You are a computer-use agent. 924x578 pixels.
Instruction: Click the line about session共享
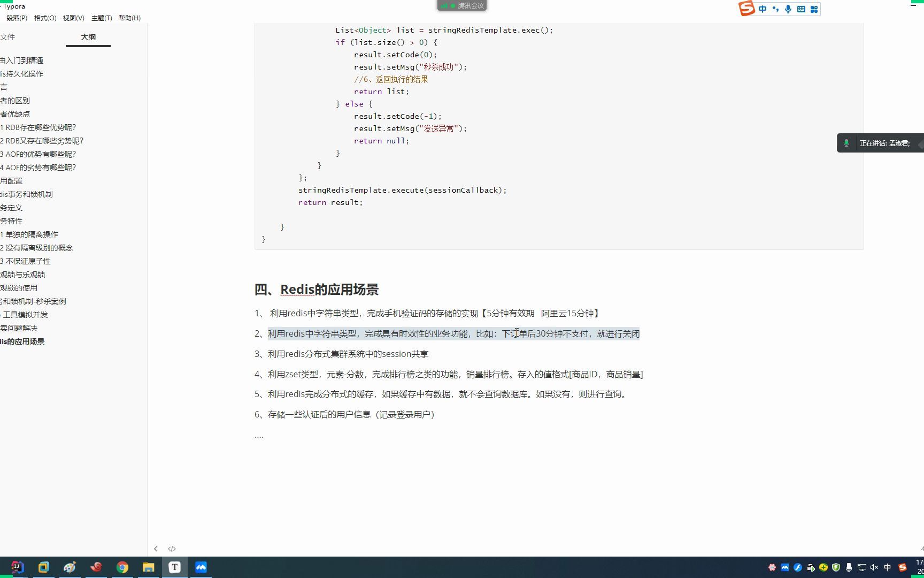(x=342, y=354)
